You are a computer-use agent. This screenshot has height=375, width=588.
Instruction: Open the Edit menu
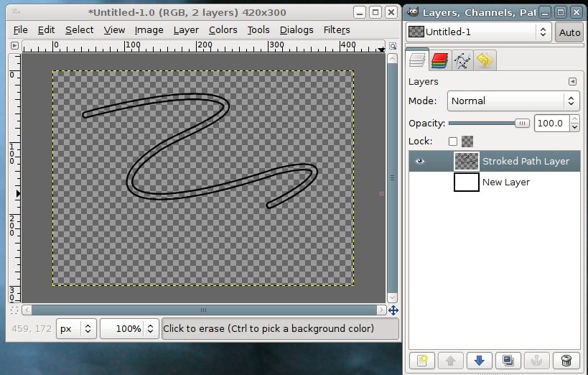(x=46, y=30)
